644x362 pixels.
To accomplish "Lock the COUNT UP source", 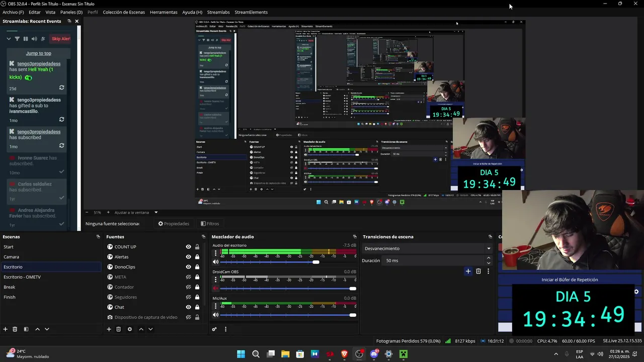I will click(197, 247).
